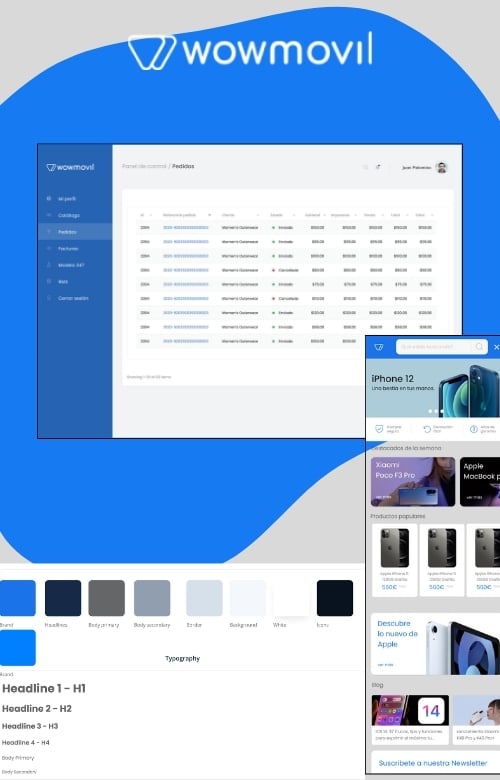Click the wowmovil logo in dashboard sidebar
This screenshot has height=780, width=500.
point(70,167)
